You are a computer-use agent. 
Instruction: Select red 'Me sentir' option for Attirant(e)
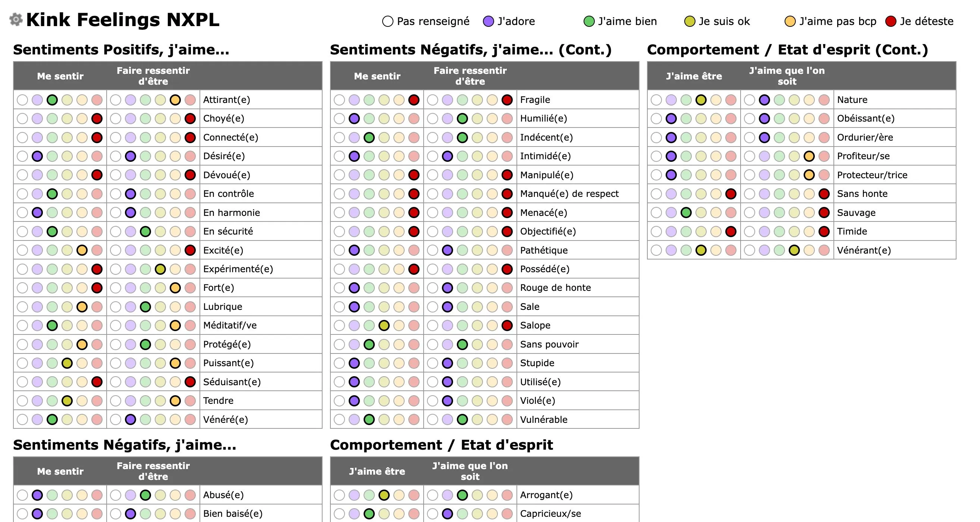[97, 100]
